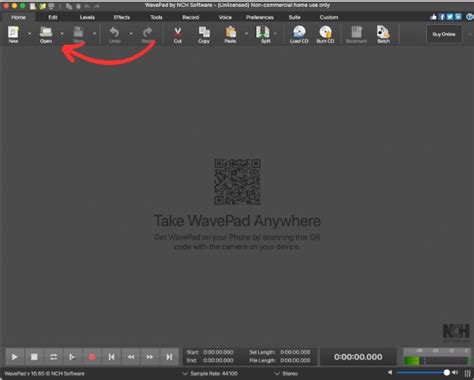This screenshot has width=474, height=380.
Task: Click the Sel Length value
Action: coord(295,352)
